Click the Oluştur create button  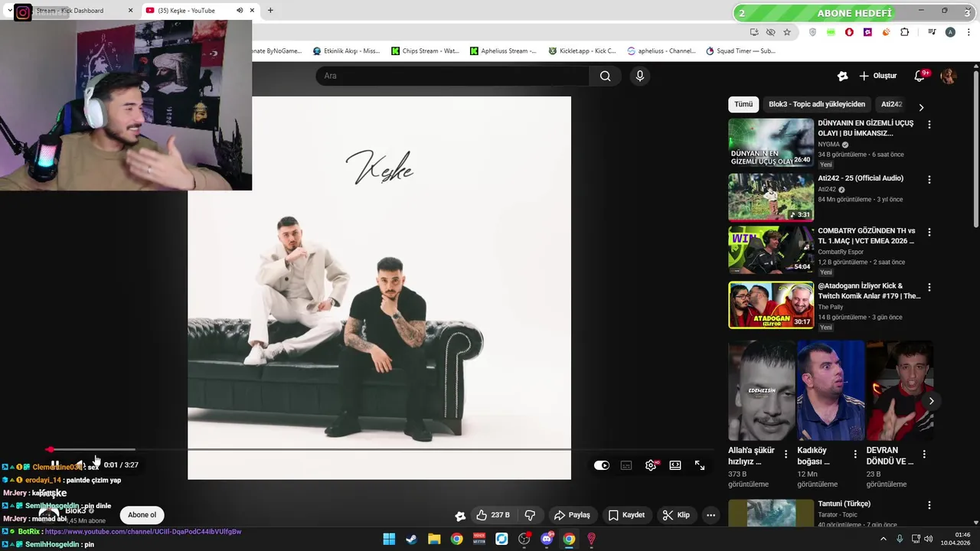point(877,76)
